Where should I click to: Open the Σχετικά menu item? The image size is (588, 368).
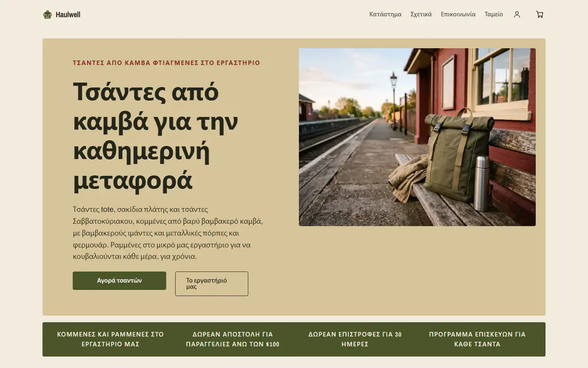[x=421, y=14]
